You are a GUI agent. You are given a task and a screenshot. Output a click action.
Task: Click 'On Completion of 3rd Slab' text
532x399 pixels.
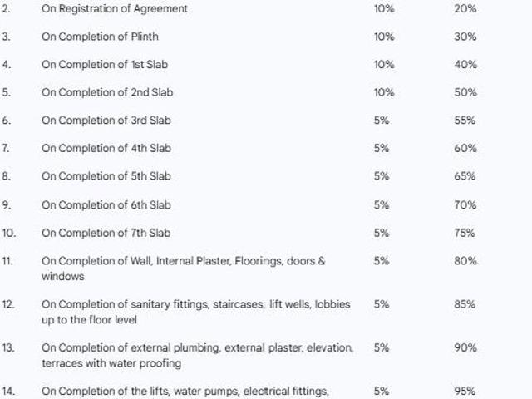point(106,121)
